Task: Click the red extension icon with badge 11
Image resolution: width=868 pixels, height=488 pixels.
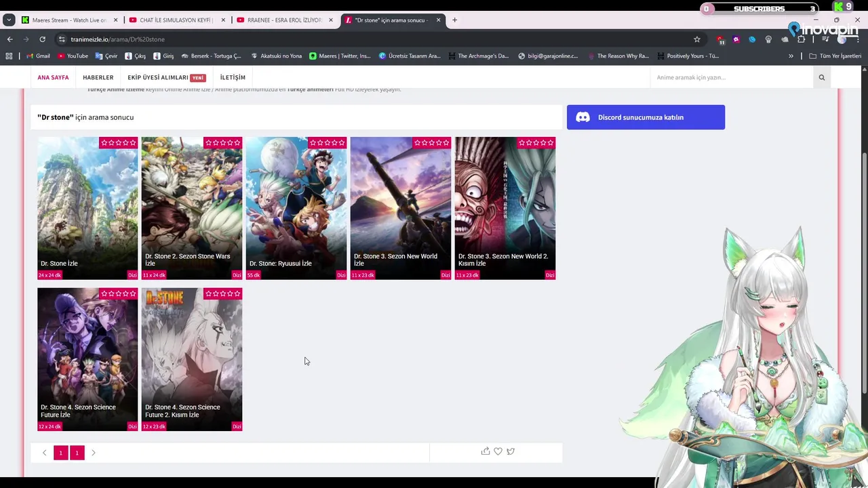Action: [x=720, y=40]
